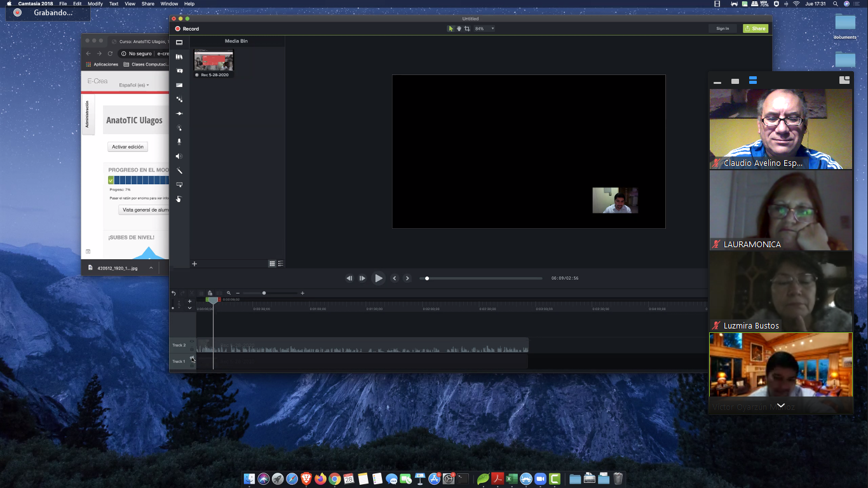The image size is (868, 488).
Task: Open the Cursor Effects panel icon
Action: [179, 128]
